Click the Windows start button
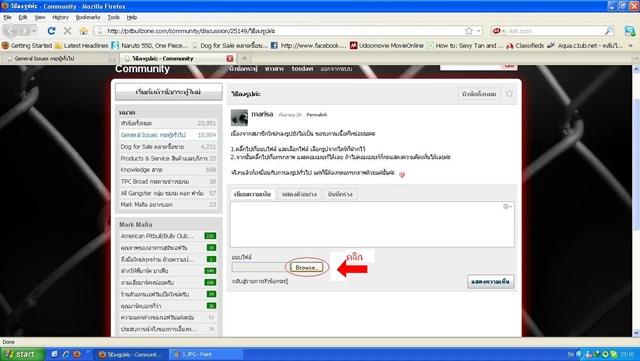The width and height of the screenshot is (640, 361). [x=22, y=354]
